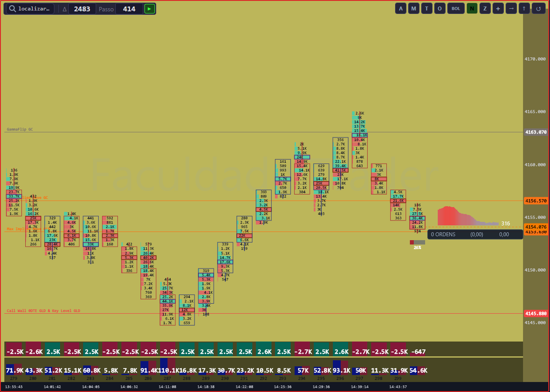Toggle the O toolbar button

(439, 8)
